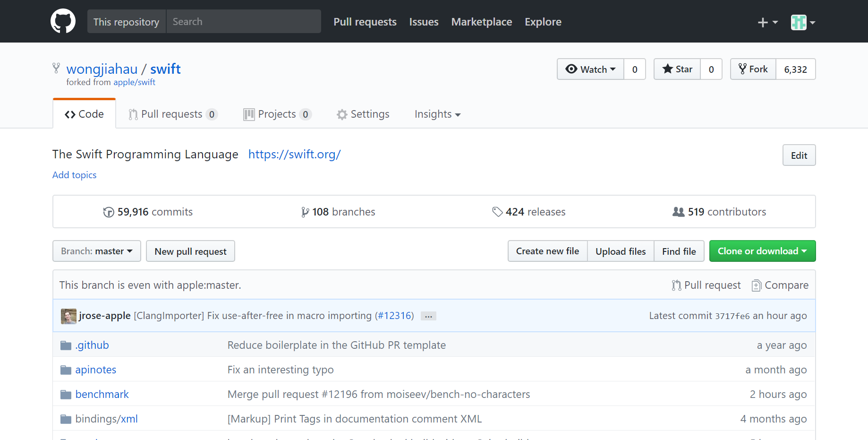Open Marketplace from the top navigation

[x=481, y=22]
